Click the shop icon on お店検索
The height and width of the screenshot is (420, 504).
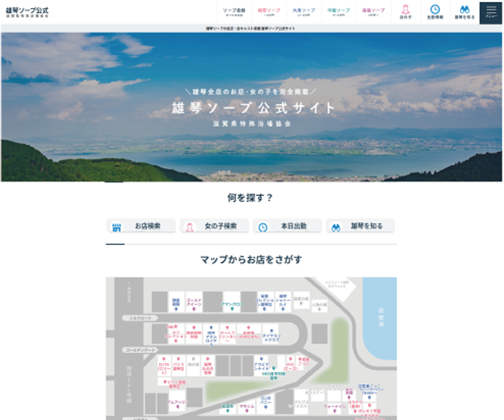point(116,227)
